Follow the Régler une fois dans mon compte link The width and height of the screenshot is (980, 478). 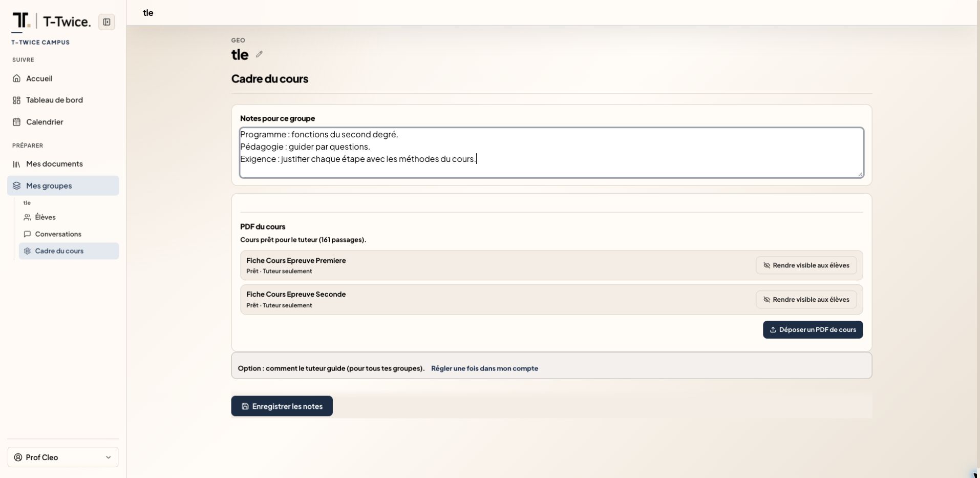484,368
